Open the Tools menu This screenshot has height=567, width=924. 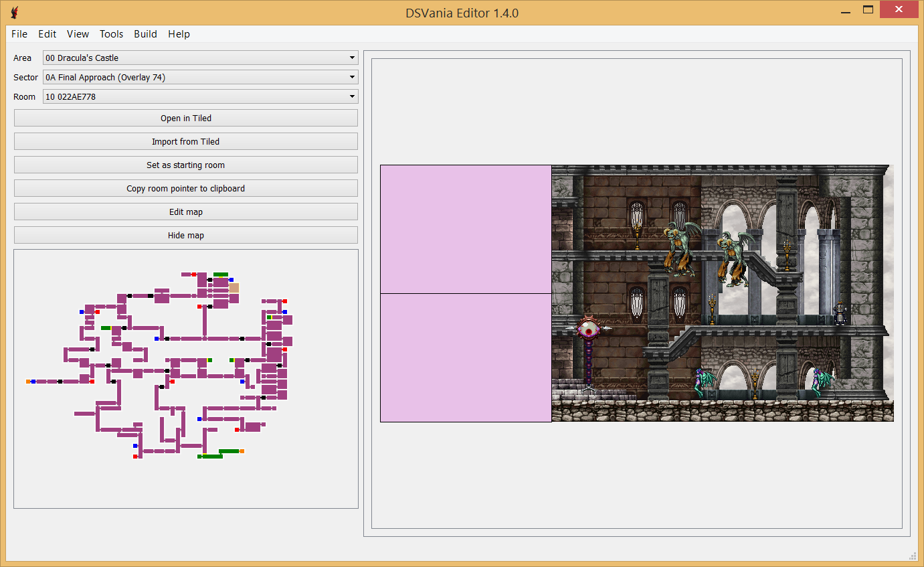tap(111, 34)
